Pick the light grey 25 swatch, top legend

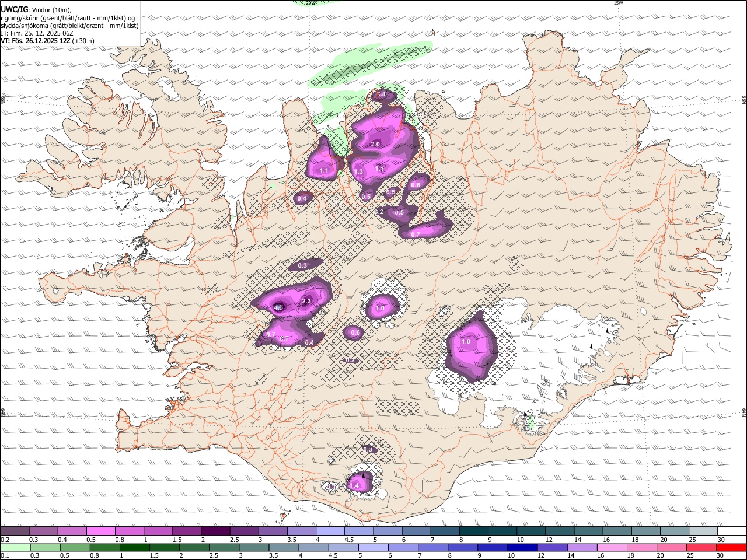tap(703, 531)
